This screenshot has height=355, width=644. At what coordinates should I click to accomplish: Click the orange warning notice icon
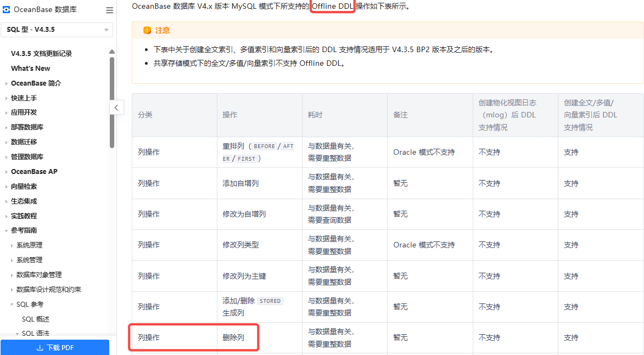click(147, 30)
